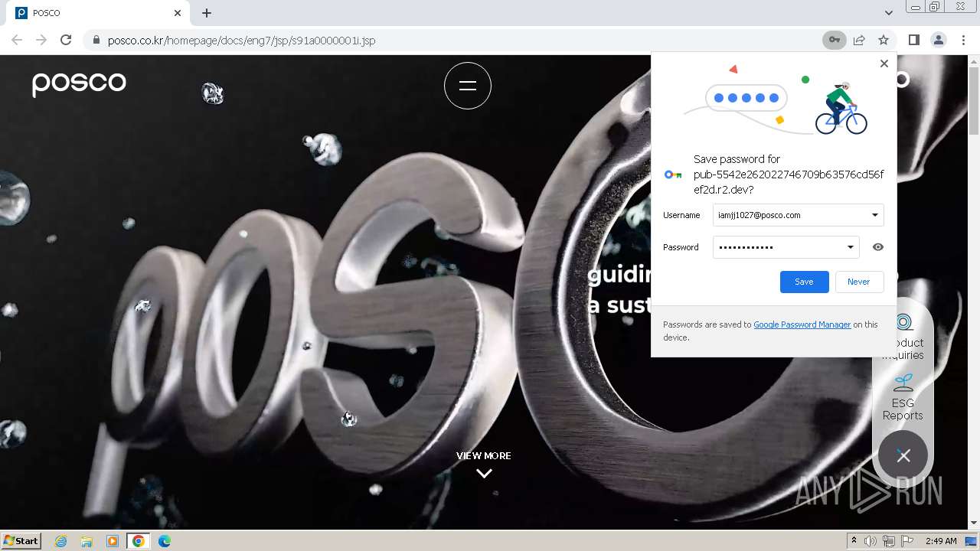Click the 2:49 AM system clock

click(941, 541)
